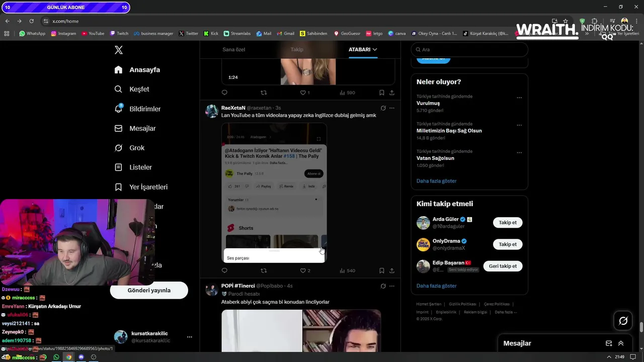Image resolution: width=644 pixels, height=362 pixels.
Task: Go to Anasayfa in sidebar
Action: tap(137, 70)
